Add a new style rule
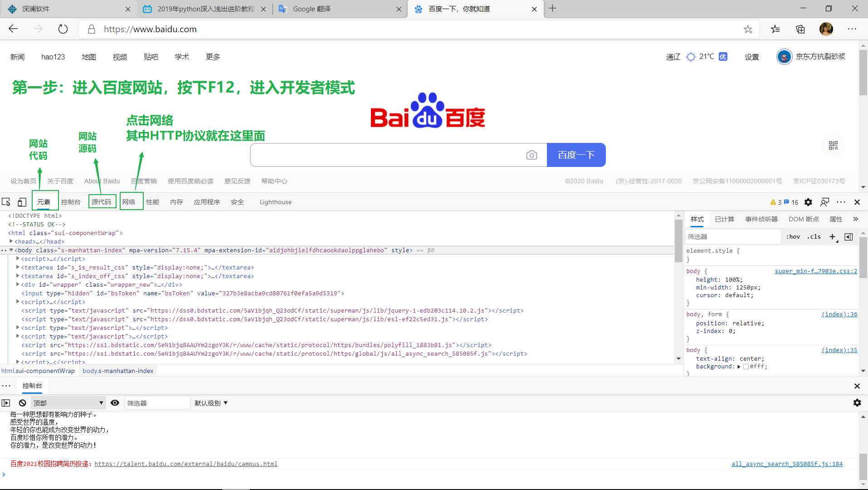Image resolution: width=868 pixels, height=490 pixels. click(x=833, y=237)
